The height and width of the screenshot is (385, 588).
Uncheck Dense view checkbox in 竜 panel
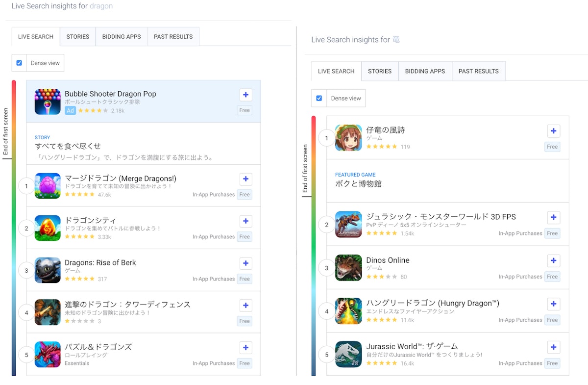tap(319, 98)
